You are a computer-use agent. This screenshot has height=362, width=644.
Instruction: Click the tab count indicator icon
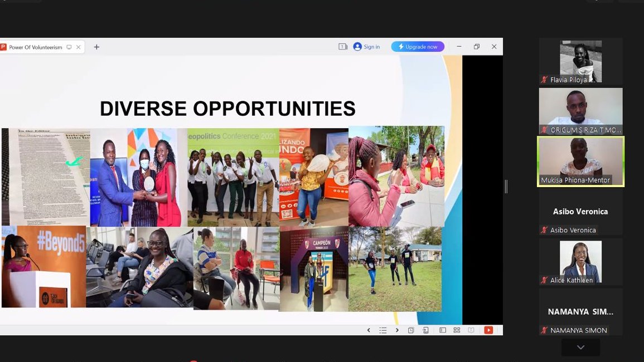(342, 46)
